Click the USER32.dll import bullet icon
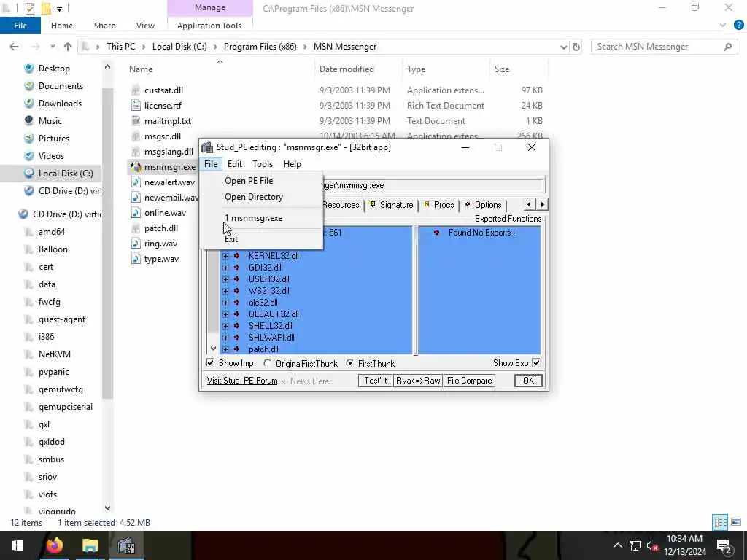The width and height of the screenshot is (747, 560). point(237,279)
